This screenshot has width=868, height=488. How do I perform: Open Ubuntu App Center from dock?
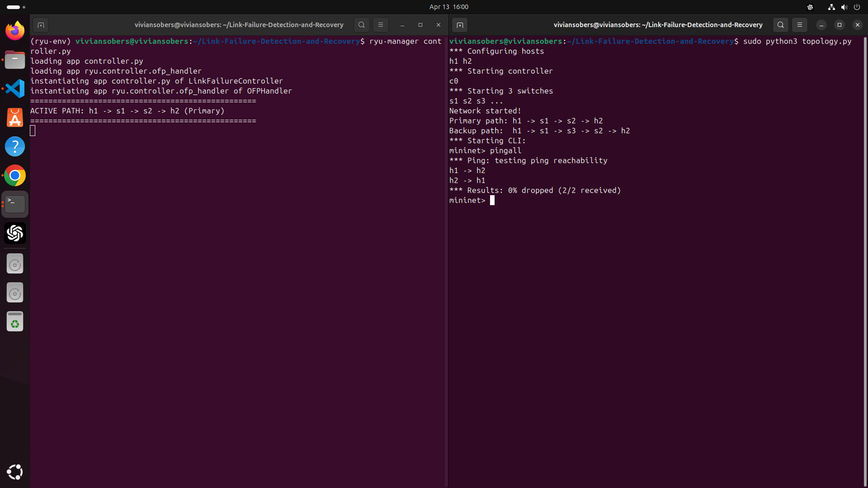click(15, 117)
